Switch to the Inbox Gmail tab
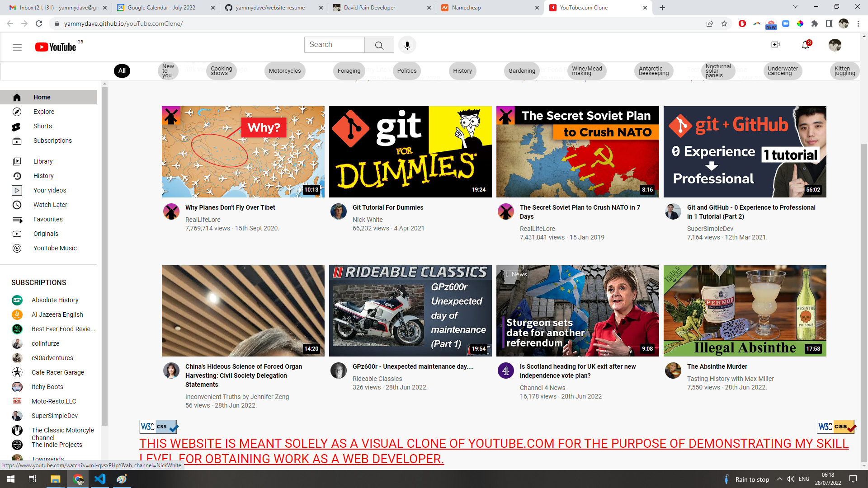 tap(57, 8)
